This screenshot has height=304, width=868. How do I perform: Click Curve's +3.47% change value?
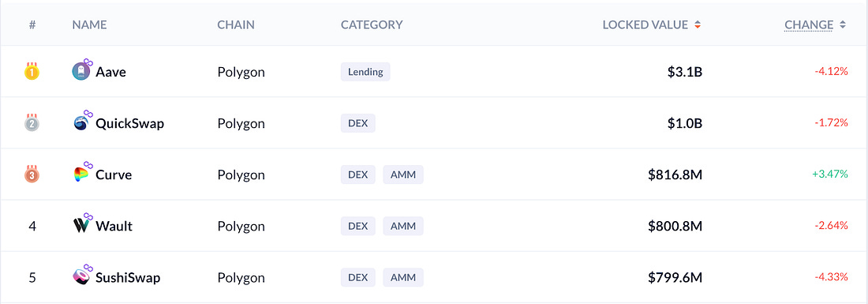tap(830, 175)
